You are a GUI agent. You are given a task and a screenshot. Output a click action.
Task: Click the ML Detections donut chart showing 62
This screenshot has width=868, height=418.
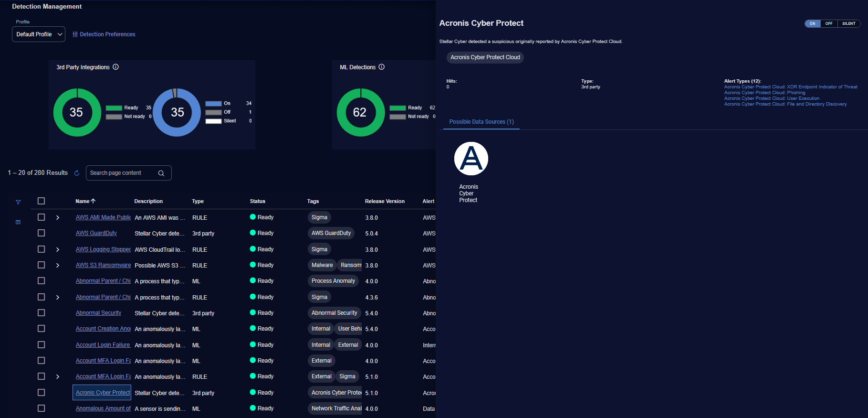tap(360, 112)
